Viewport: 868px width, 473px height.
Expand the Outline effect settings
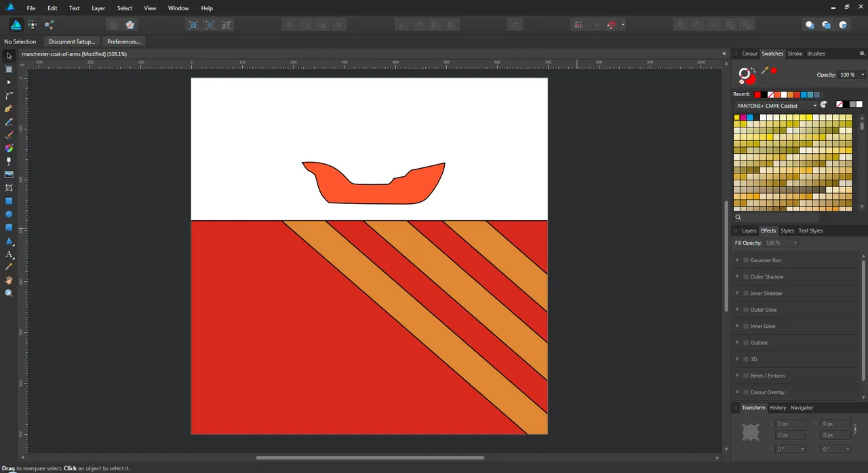pos(738,343)
